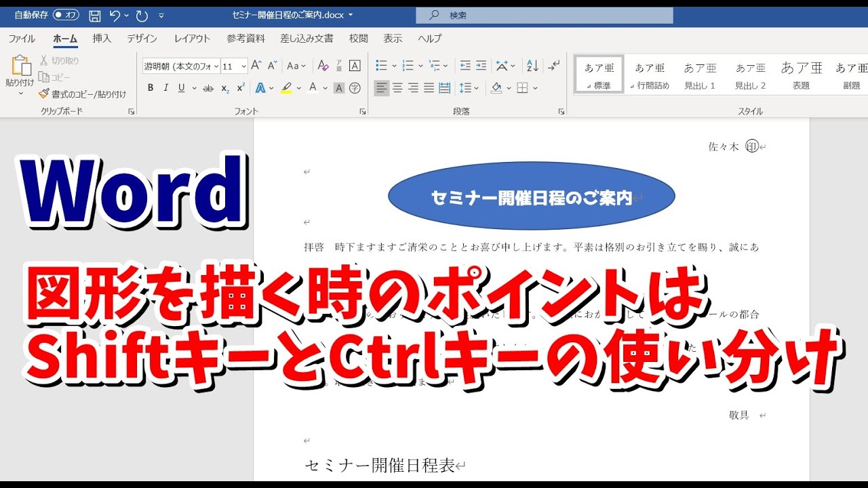The height and width of the screenshot is (488, 868).
Task: Open the font name dropdown 游明朝
Action: coord(216,66)
